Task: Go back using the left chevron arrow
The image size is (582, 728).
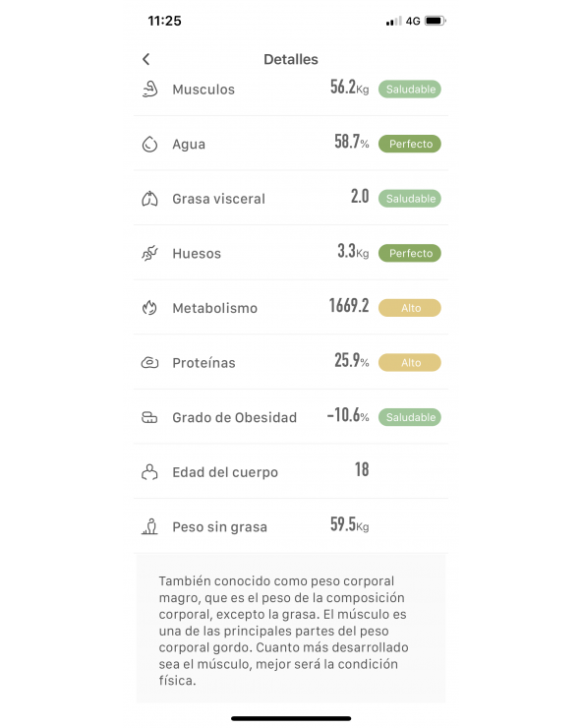Action: click(x=146, y=59)
